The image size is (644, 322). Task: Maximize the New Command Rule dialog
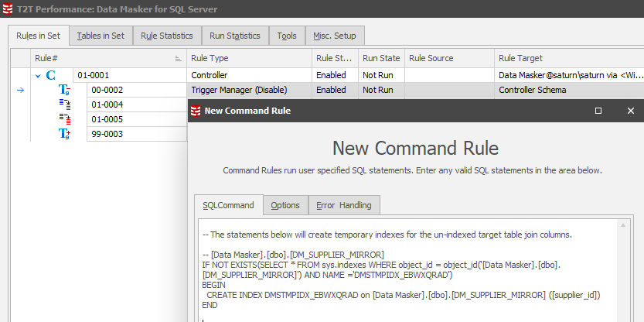[x=598, y=111]
